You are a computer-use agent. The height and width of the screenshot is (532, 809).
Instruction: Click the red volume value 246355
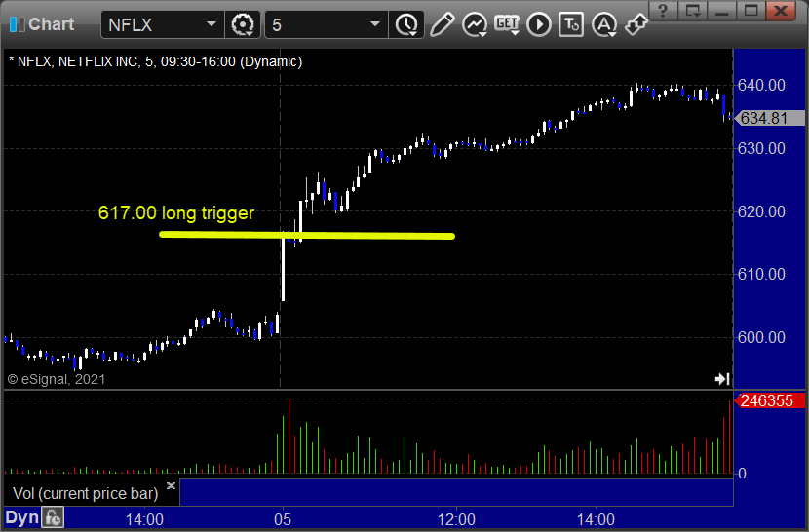769,400
